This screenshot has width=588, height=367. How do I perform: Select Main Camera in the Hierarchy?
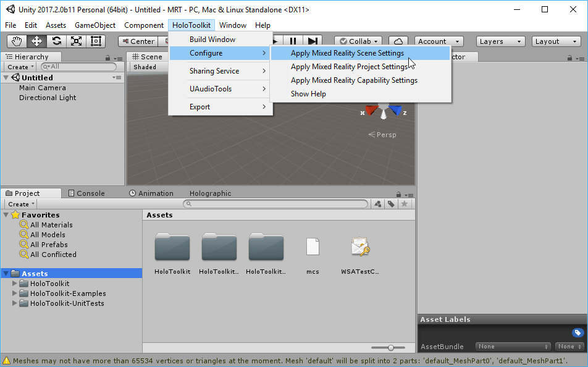tap(44, 88)
